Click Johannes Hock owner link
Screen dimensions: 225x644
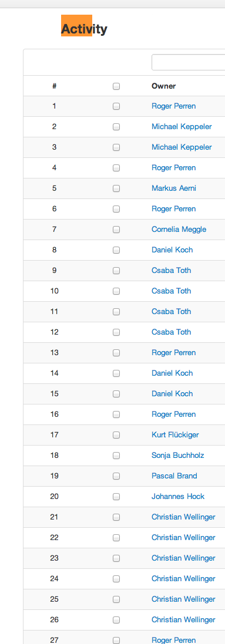pos(178,496)
